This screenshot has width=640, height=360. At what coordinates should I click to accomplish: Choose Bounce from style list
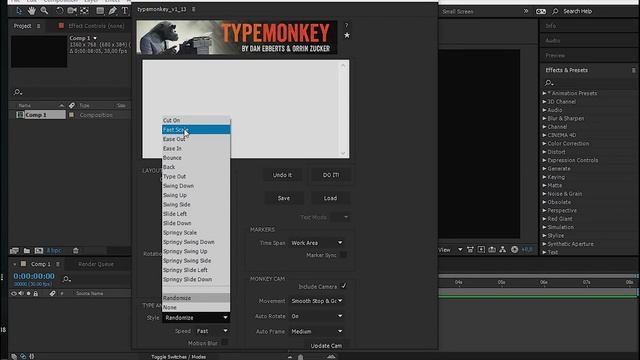pos(196,158)
